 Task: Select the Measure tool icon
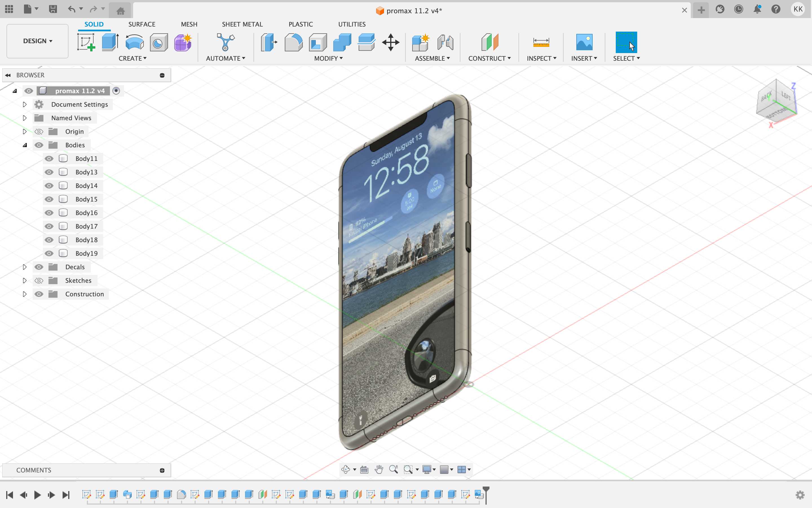(x=541, y=42)
